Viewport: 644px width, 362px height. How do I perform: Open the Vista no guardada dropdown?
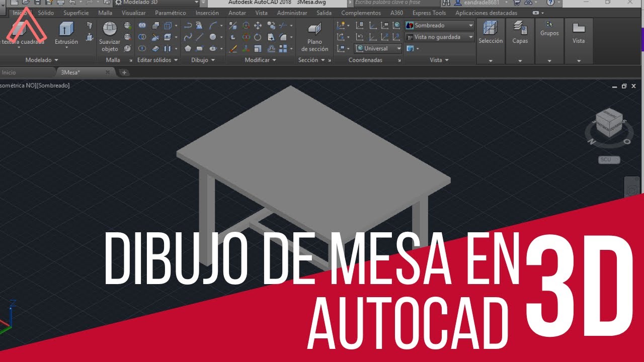[x=440, y=37]
